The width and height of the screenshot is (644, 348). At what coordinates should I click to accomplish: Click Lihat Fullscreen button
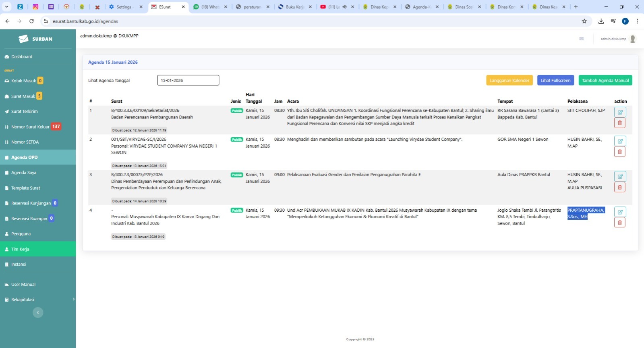click(555, 81)
